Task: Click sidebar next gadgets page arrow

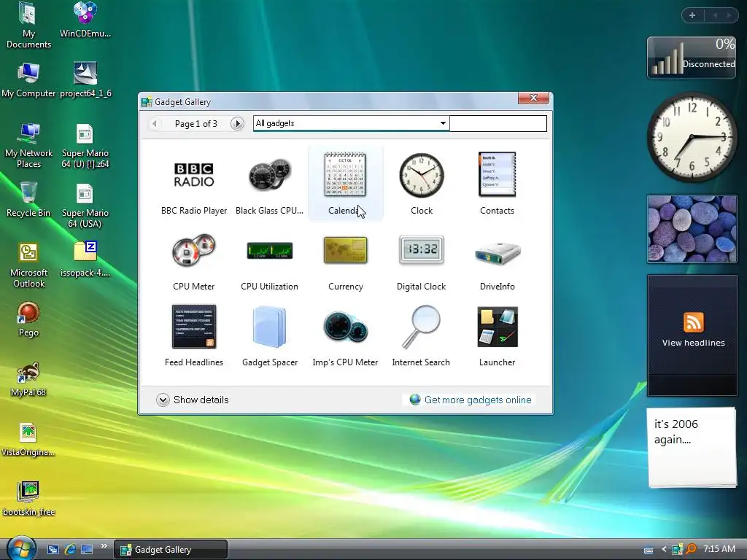Action: 729,15
